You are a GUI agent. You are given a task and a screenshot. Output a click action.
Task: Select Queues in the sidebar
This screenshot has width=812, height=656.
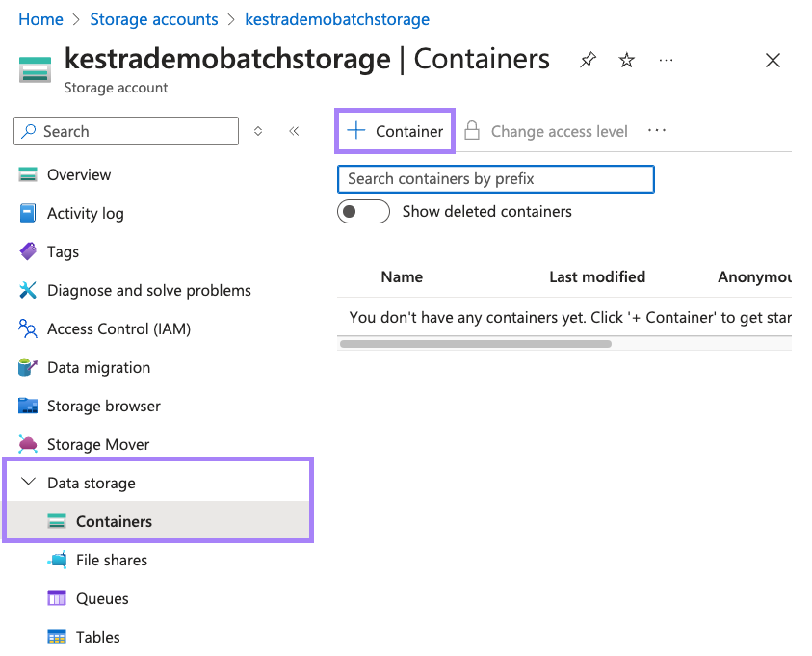coord(102,598)
